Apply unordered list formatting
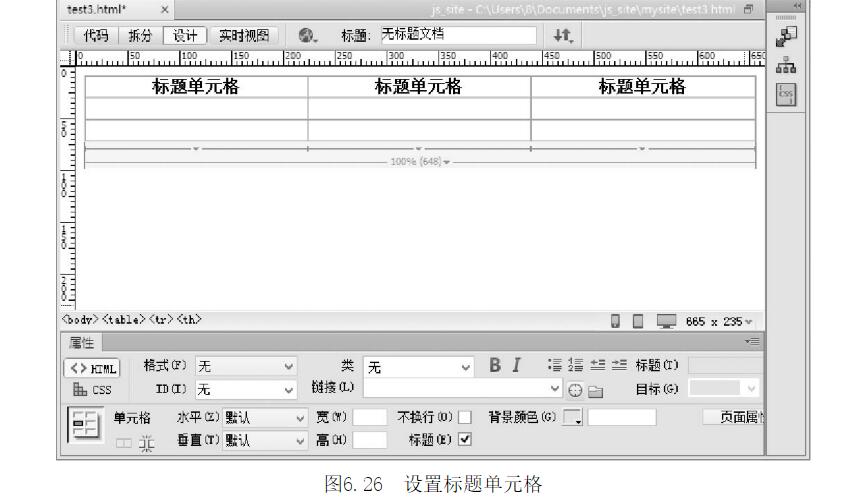The width and height of the screenshot is (858, 497). (555, 367)
